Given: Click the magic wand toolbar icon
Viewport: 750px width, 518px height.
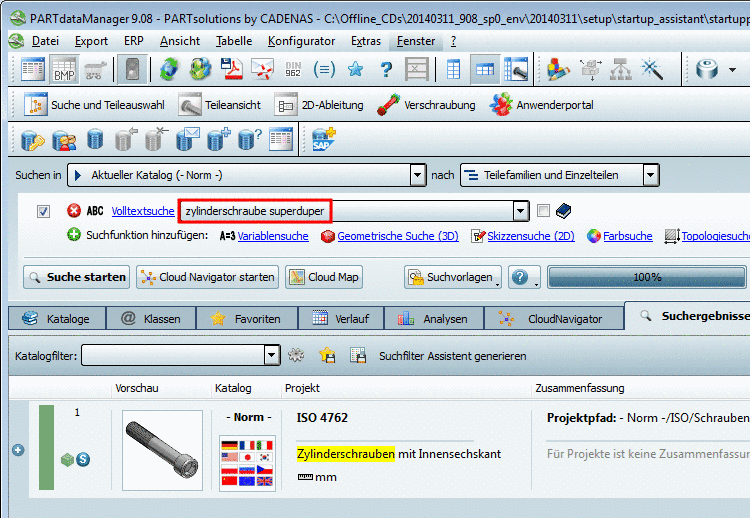Looking at the screenshot, I should tap(651, 69).
